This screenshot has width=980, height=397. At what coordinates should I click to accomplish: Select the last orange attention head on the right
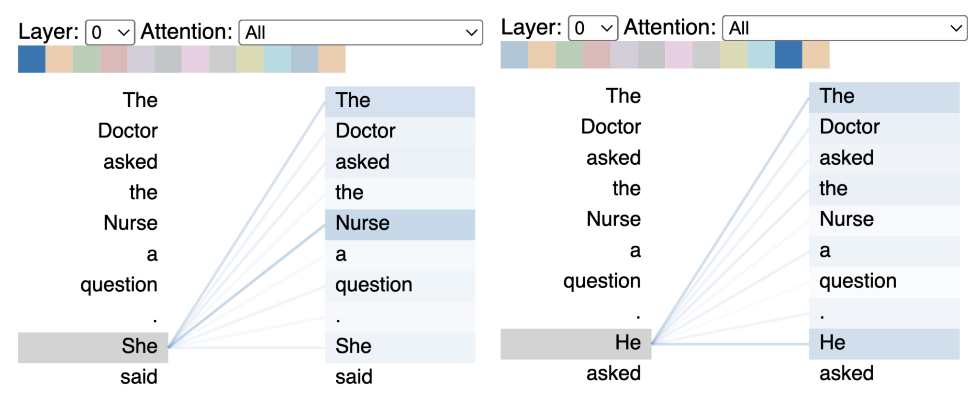pos(816,58)
